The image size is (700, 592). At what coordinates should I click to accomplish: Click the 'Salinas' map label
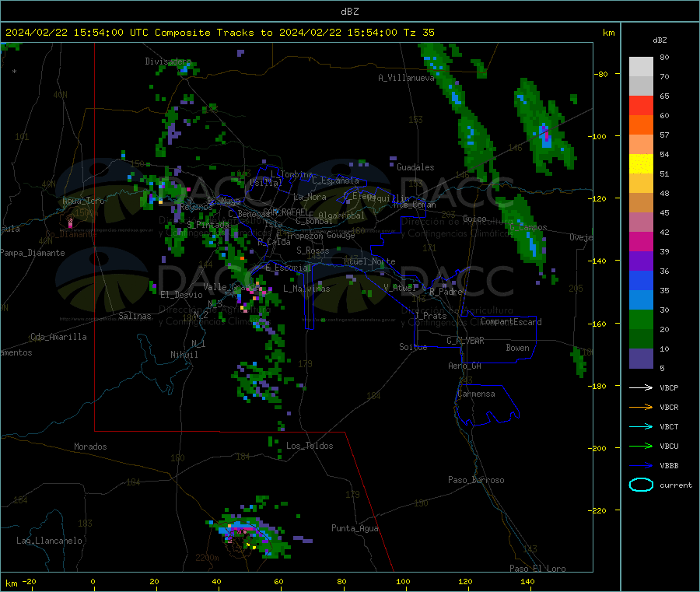coord(135,316)
